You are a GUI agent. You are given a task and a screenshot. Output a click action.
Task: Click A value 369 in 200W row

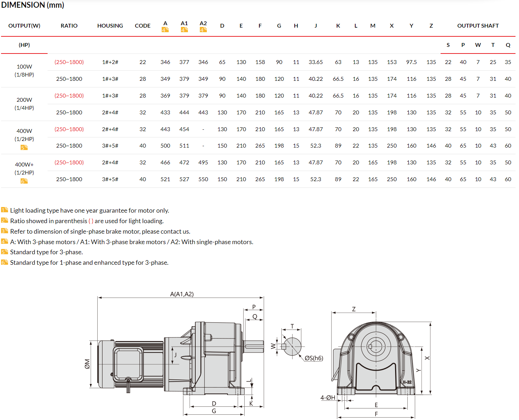pos(165,95)
